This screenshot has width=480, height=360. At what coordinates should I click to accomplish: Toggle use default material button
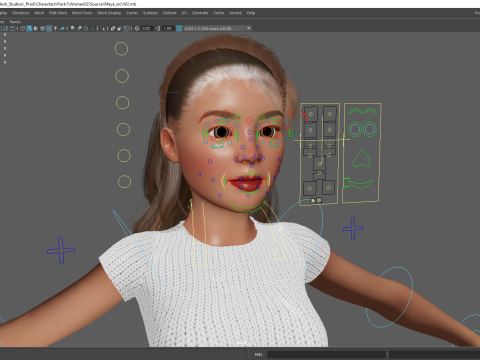[36, 28]
